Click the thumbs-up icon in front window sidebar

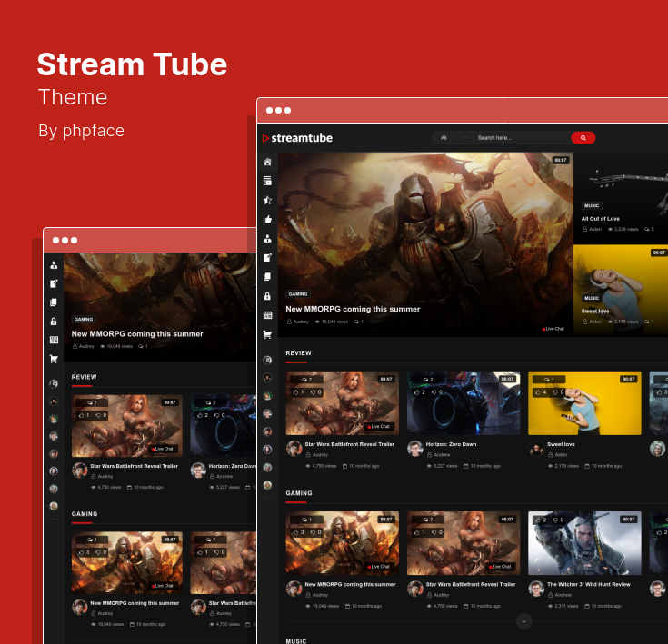267,219
